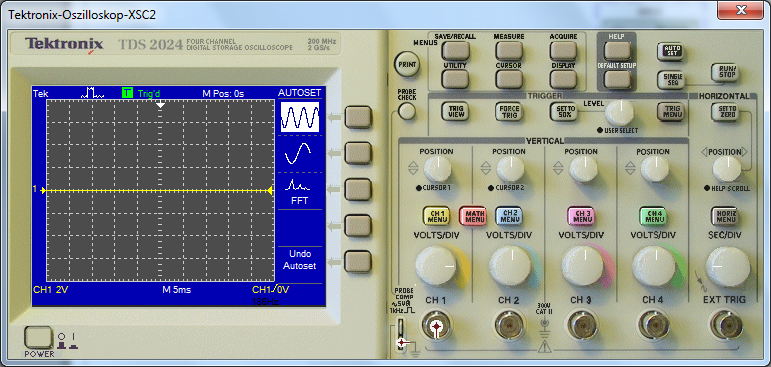
Task: Click the SET TO 50% trigger button
Action: coord(563,111)
